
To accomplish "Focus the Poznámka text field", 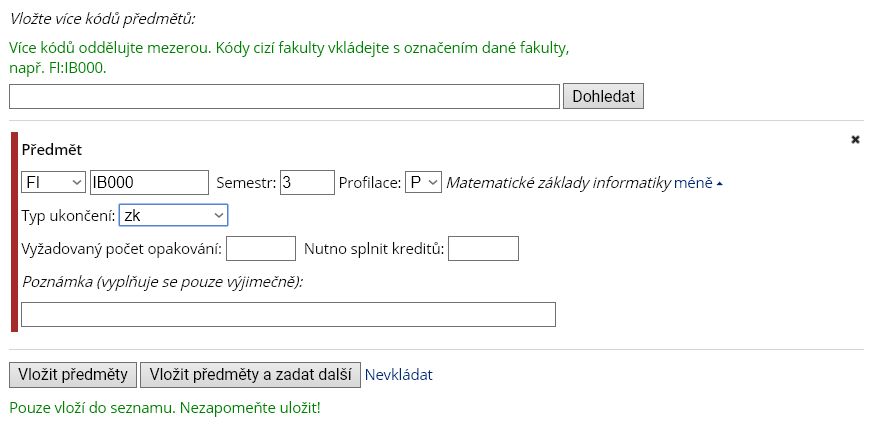I will click(288, 314).
